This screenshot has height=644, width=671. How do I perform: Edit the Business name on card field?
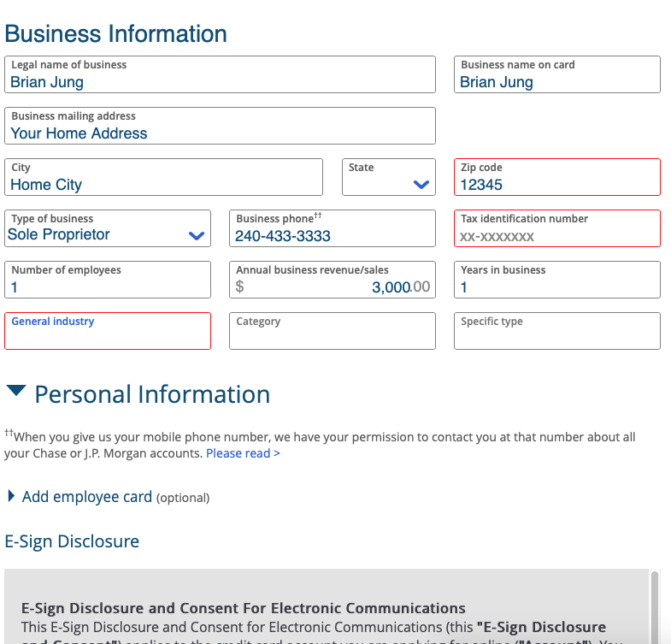(x=557, y=74)
